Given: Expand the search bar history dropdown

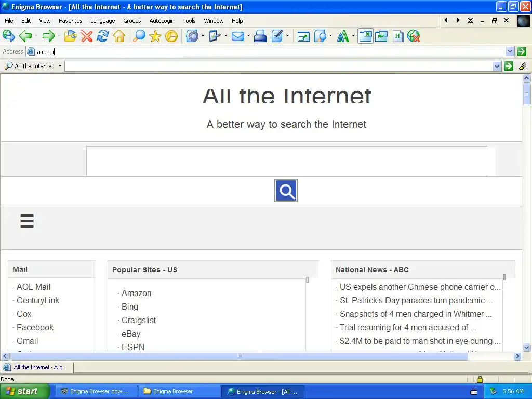Looking at the screenshot, I should pyautogui.click(x=497, y=66).
